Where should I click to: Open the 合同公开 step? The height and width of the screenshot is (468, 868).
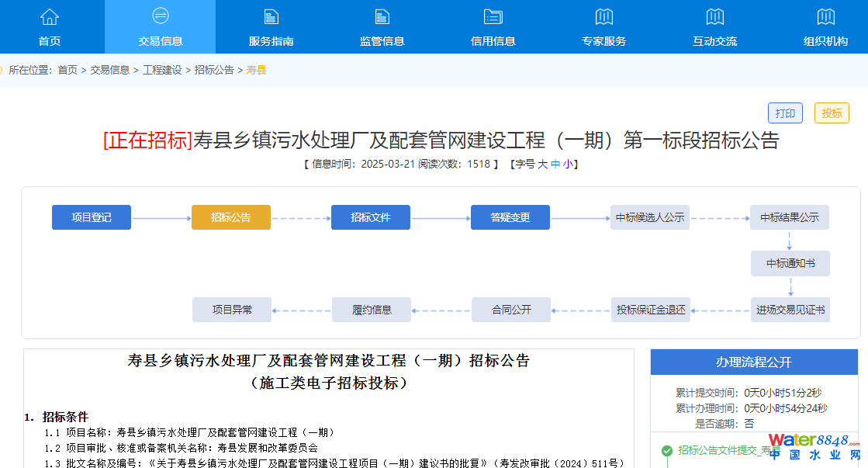point(511,310)
